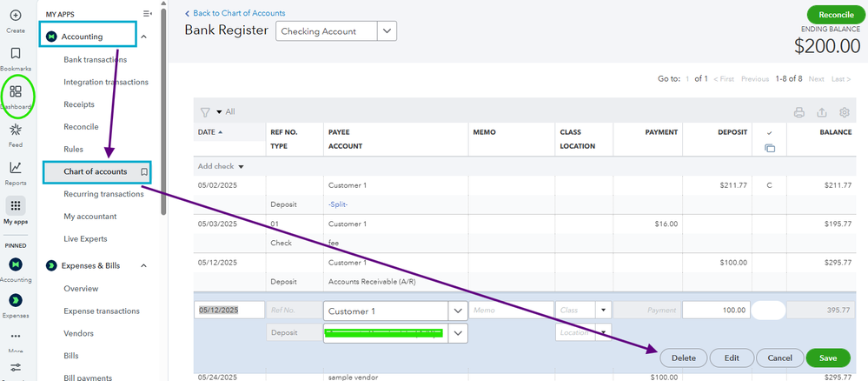The image size is (868, 381).
Task: Click the Edit button
Action: tap(732, 358)
